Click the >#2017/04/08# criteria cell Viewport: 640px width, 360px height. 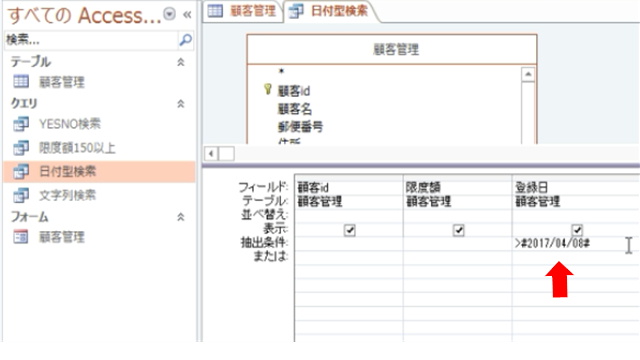[576, 244]
